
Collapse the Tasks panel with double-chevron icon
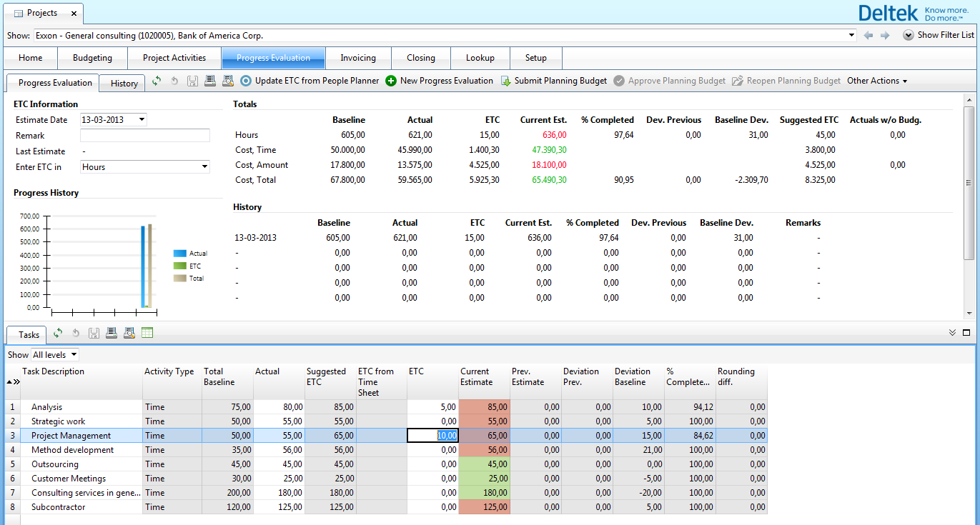point(952,333)
